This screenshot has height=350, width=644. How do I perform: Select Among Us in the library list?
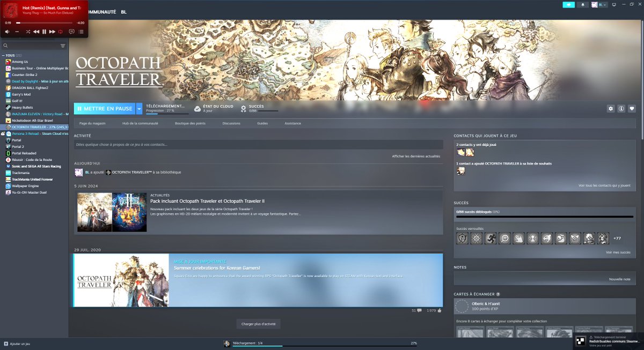[x=19, y=62]
